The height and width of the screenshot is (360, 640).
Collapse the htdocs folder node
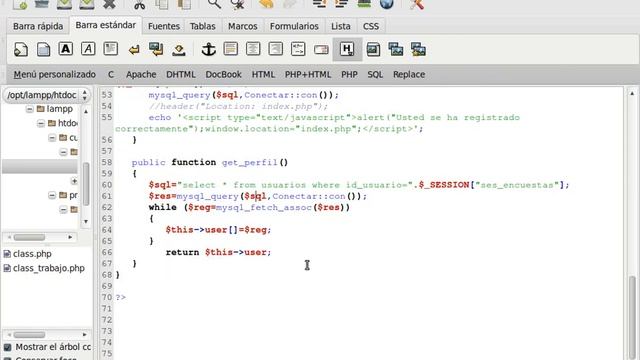41,123
